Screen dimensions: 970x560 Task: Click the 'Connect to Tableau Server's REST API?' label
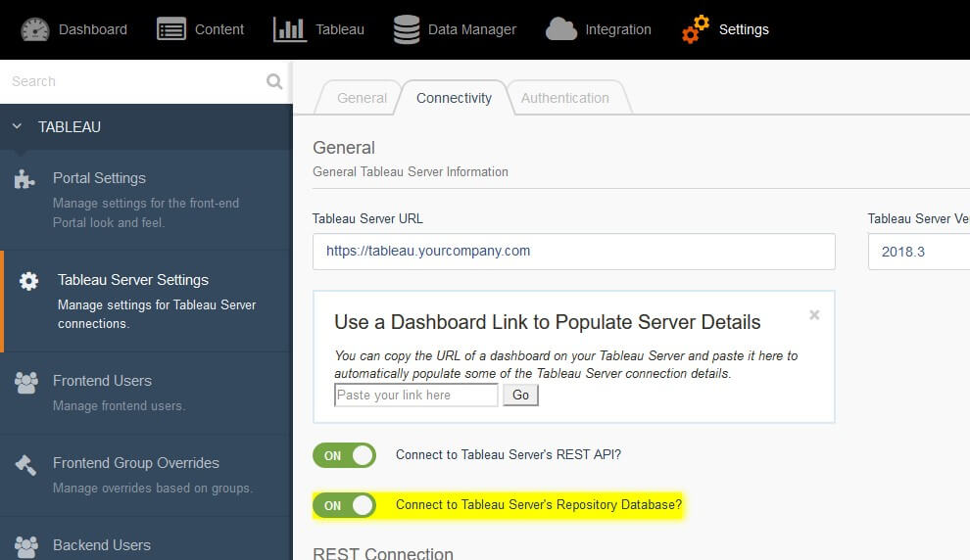click(x=509, y=455)
